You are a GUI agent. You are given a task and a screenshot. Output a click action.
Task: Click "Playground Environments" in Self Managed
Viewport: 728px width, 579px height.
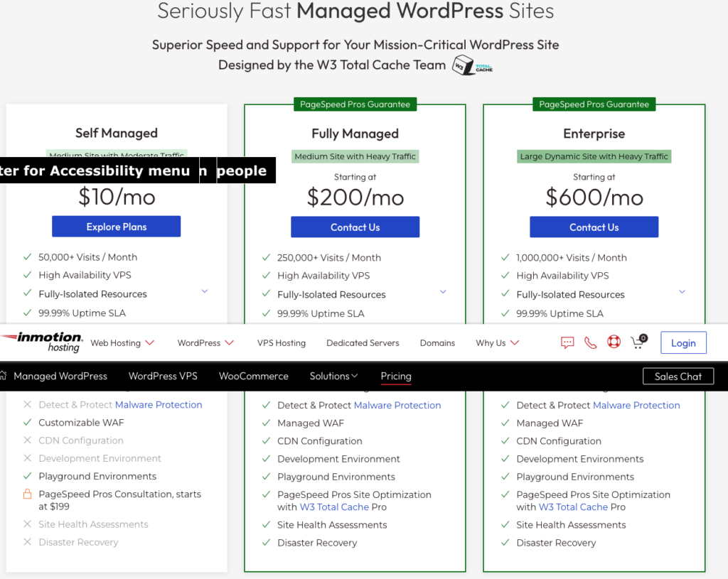click(97, 476)
